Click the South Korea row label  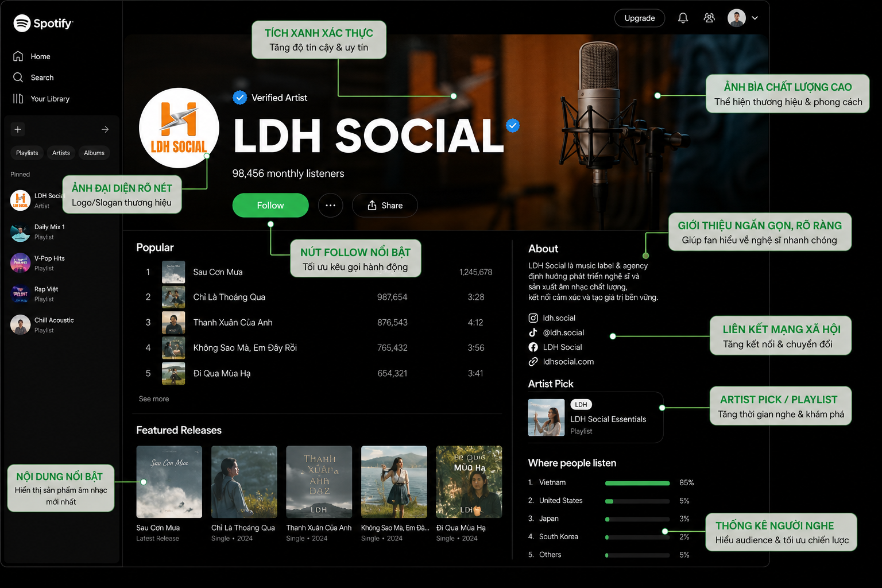(x=559, y=537)
